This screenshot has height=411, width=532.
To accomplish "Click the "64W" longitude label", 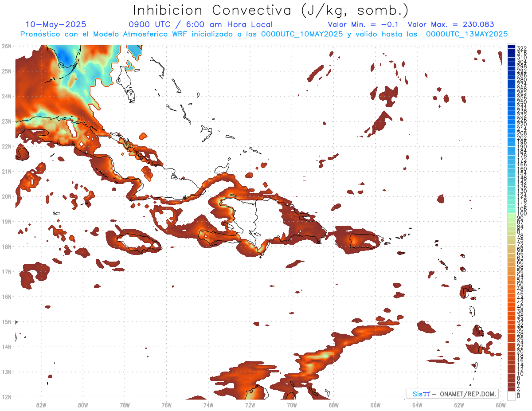I will 417,405.
